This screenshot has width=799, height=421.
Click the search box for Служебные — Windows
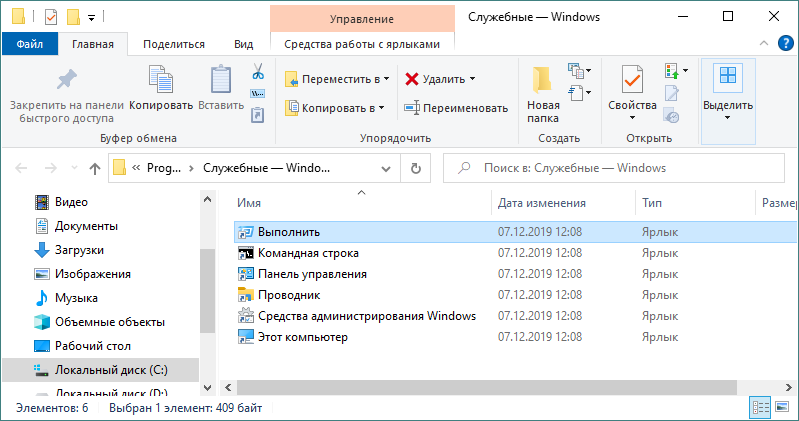[x=614, y=168]
